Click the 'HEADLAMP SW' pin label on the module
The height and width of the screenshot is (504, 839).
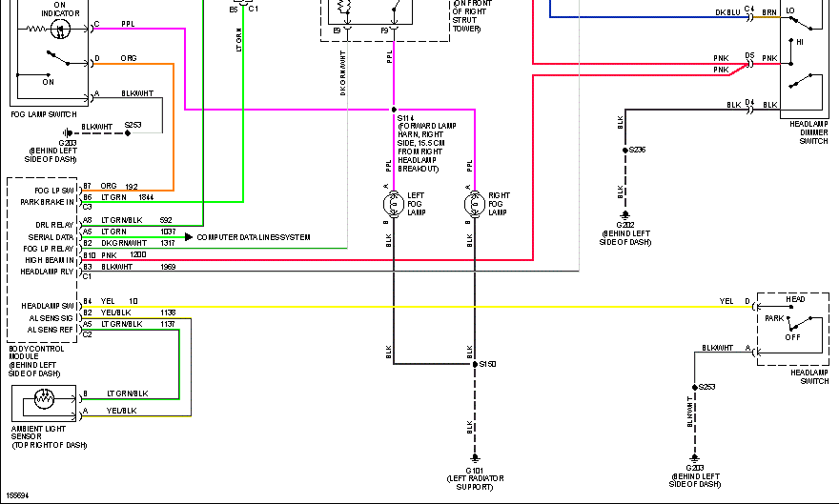[x=48, y=306]
